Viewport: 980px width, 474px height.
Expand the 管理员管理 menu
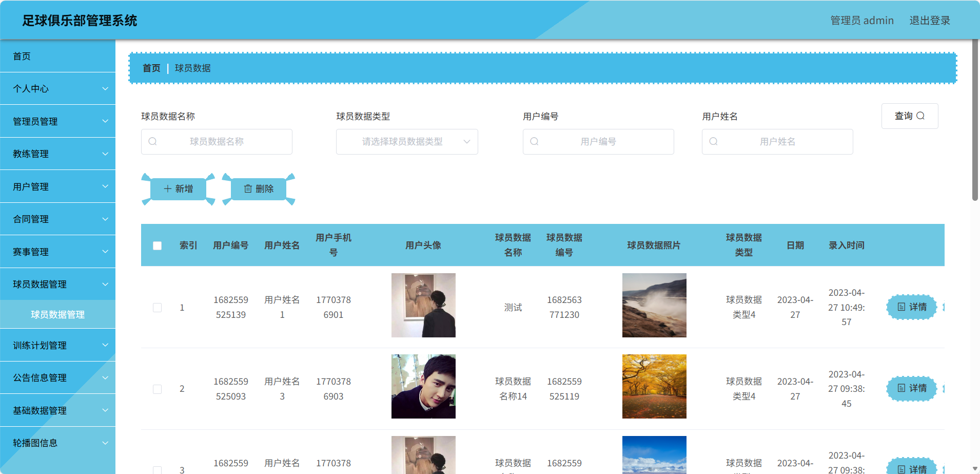[x=57, y=122]
